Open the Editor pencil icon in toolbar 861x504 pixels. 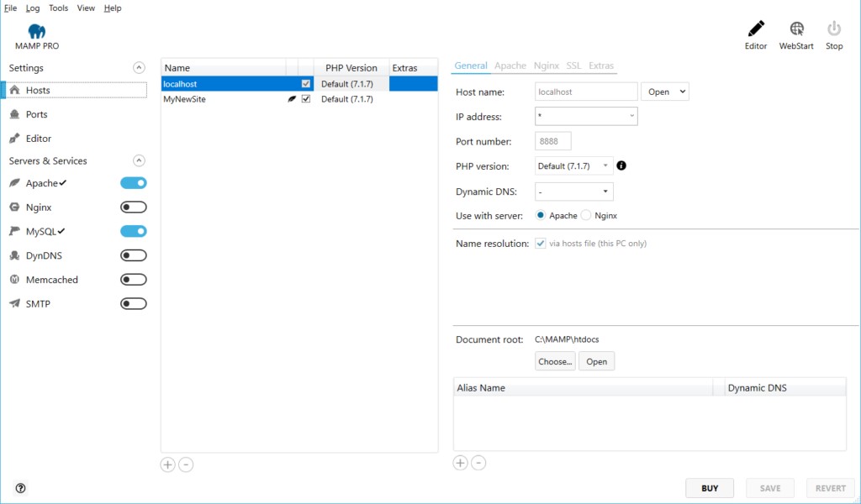pyautogui.click(x=756, y=29)
